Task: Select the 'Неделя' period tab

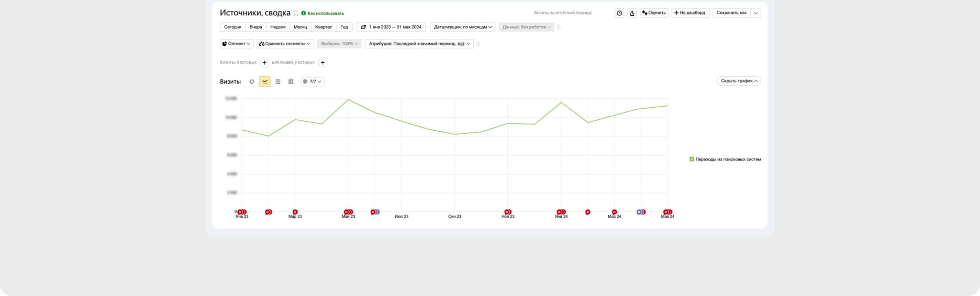Action: [x=278, y=27]
